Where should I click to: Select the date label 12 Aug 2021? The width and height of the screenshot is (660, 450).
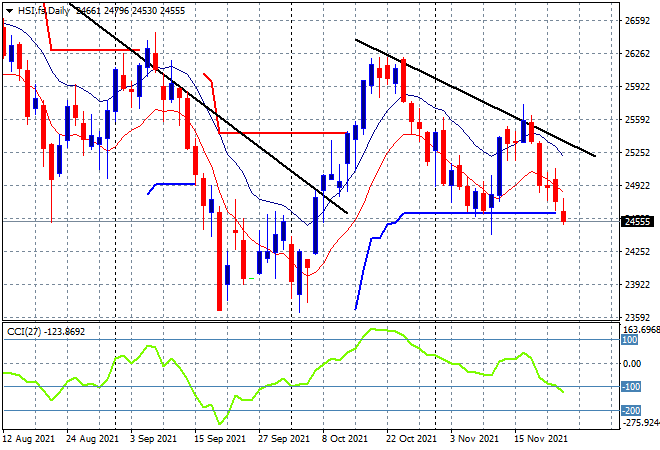(x=29, y=439)
